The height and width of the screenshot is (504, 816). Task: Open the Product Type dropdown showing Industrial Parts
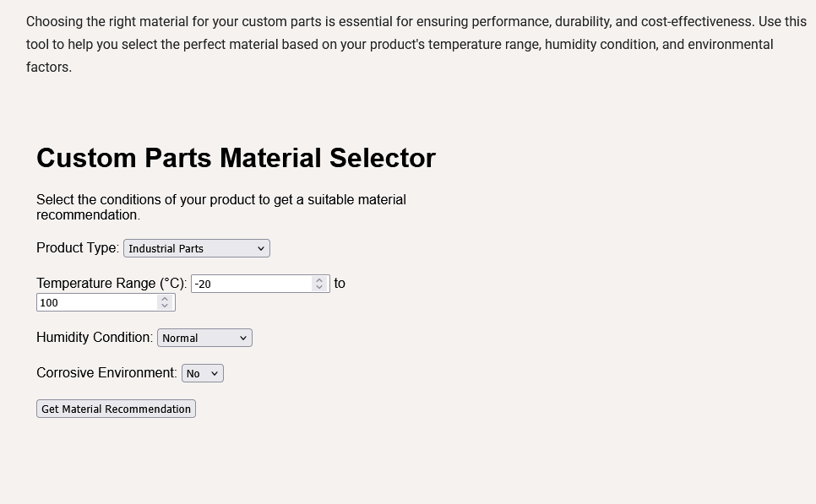click(197, 248)
